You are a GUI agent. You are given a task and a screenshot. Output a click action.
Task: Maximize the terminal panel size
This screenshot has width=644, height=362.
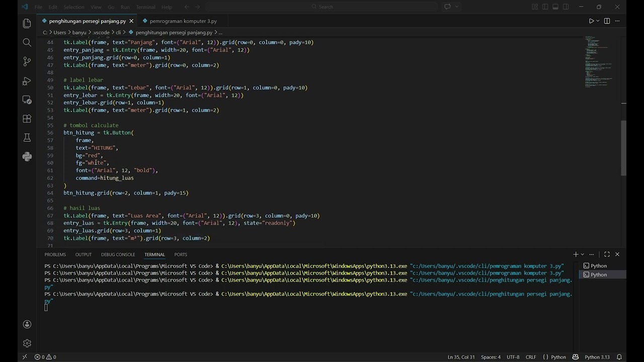coord(607,254)
